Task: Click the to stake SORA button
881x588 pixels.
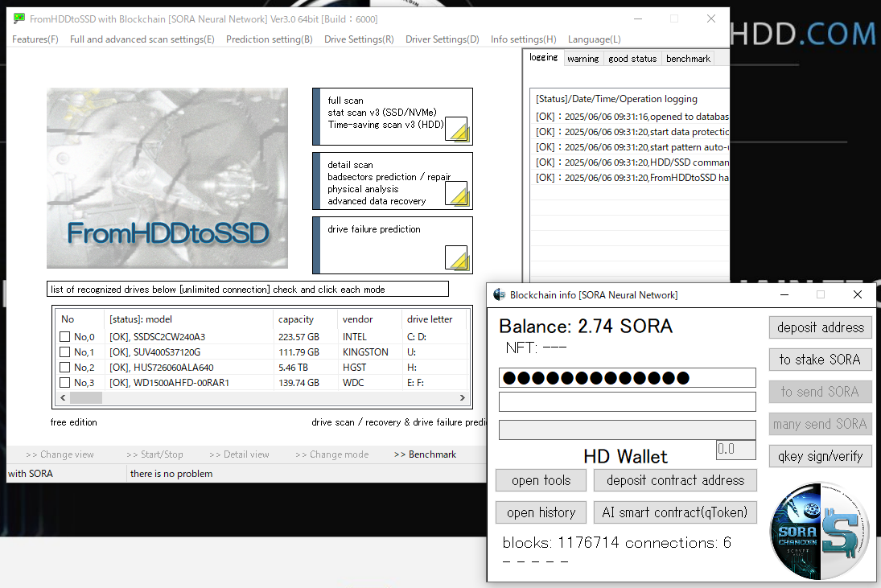Action: [x=820, y=360]
